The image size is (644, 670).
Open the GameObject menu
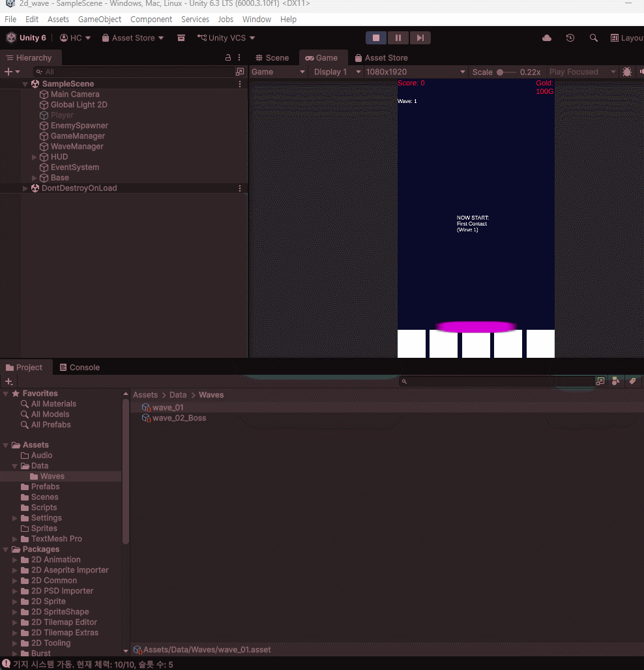click(x=100, y=20)
